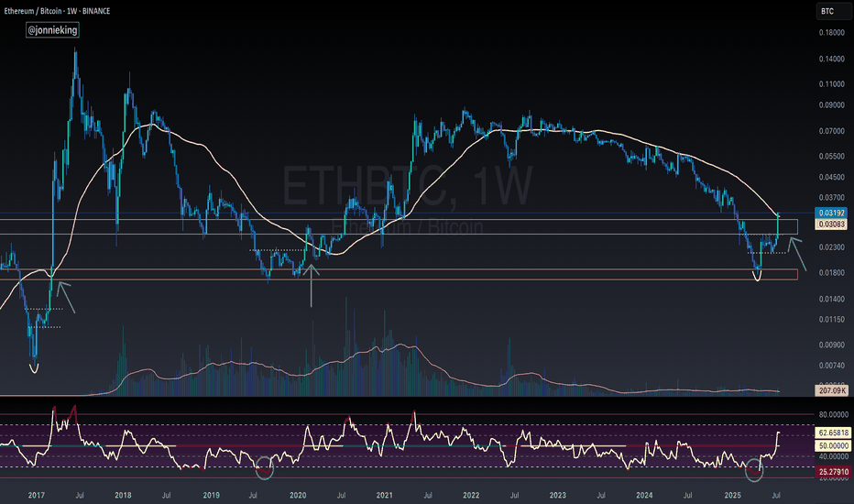The image size is (854, 504).
Task: Click the 0.03083 moving average price tag
Action: (831, 224)
